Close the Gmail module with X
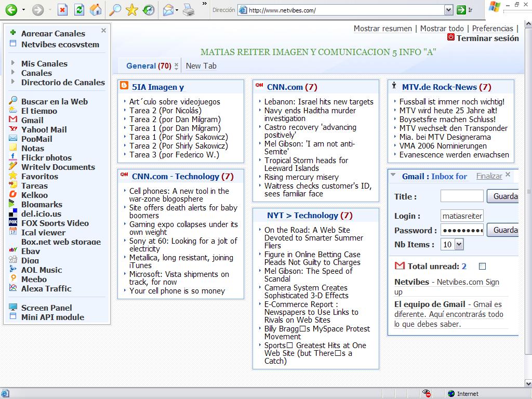532x399 pixels. [508, 175]
